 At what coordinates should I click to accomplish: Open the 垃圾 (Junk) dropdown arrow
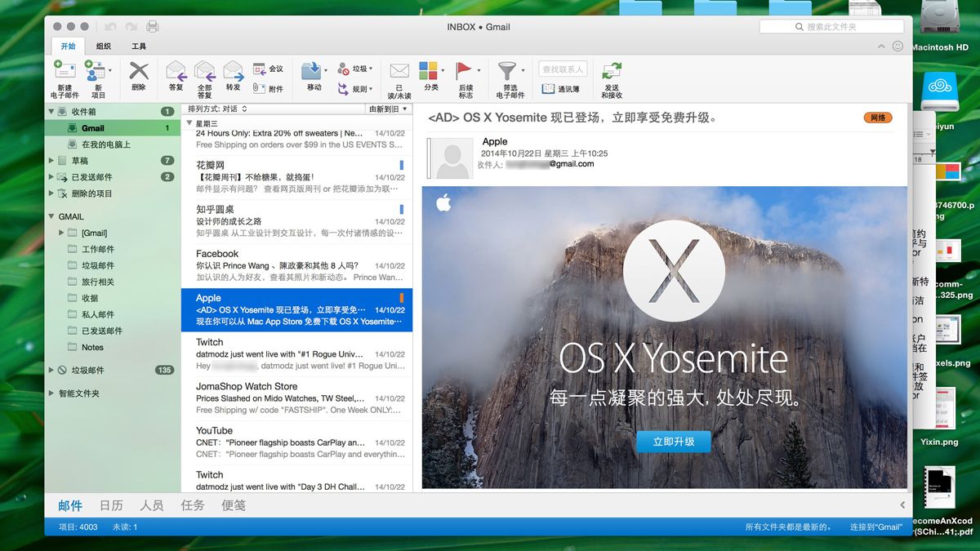pos(371,69)
